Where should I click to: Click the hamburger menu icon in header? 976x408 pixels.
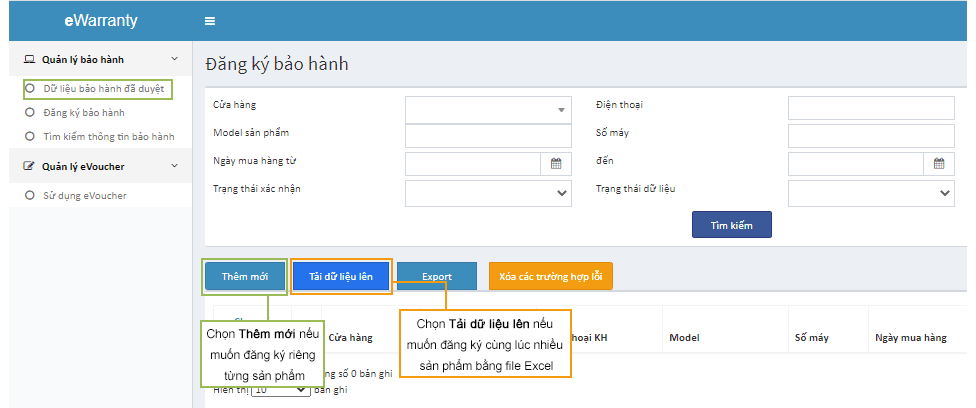pos(210,21)
